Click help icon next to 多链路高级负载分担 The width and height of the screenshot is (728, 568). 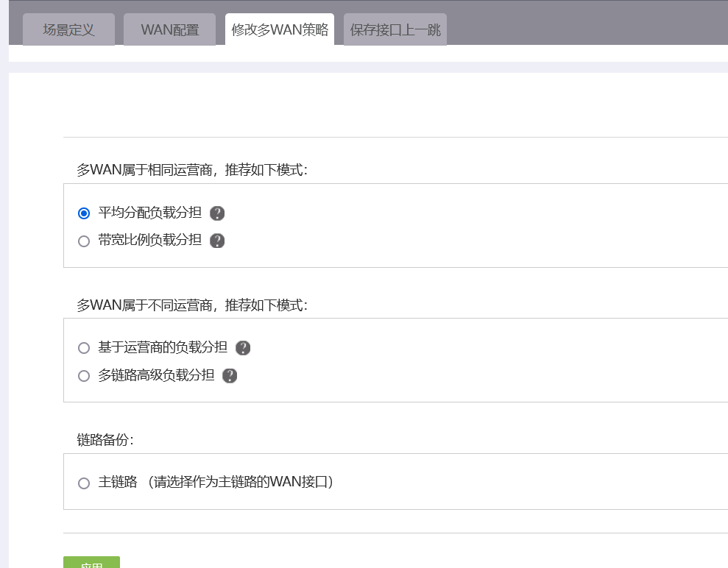tap(230, 376)
